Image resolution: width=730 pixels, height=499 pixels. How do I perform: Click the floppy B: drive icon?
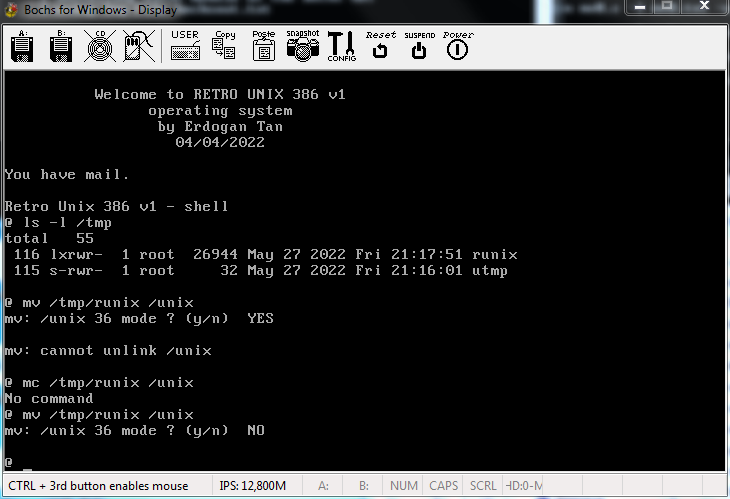[61, 47]
